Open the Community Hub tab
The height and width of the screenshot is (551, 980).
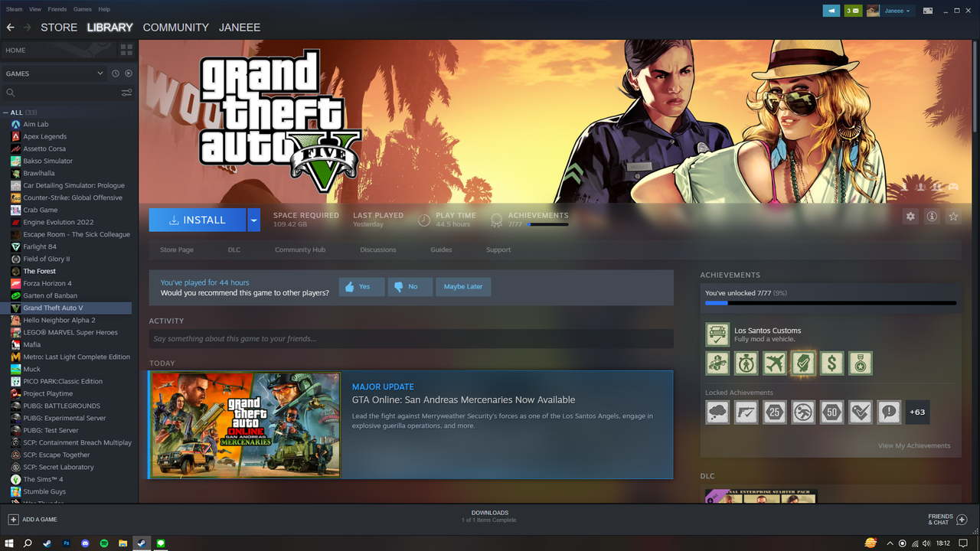pos(300,250)
